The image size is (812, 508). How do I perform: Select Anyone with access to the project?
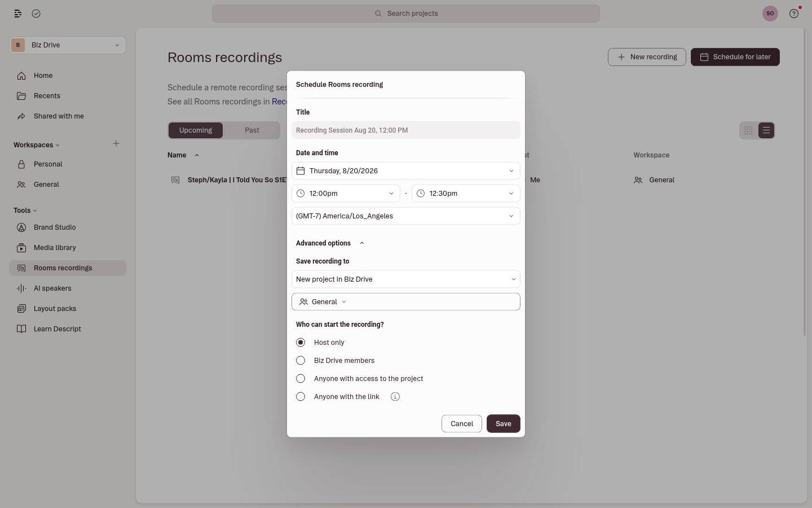(x=301, y=379)
